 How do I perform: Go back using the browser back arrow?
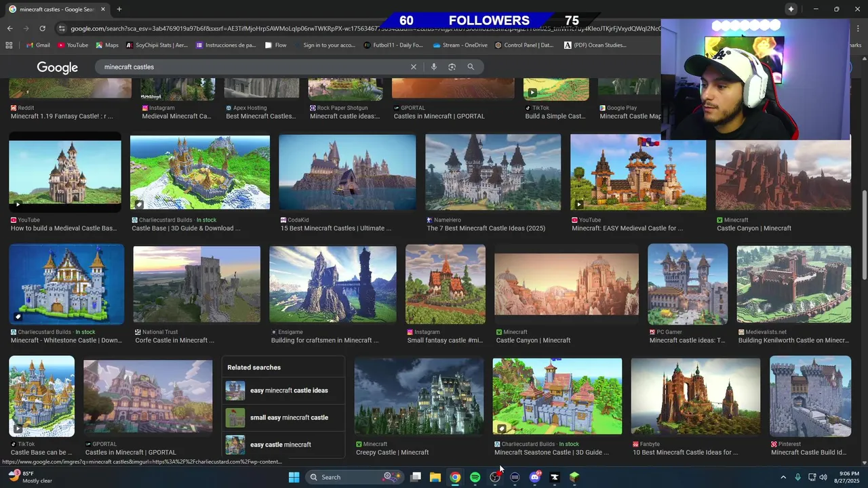(x=9, y=28)
